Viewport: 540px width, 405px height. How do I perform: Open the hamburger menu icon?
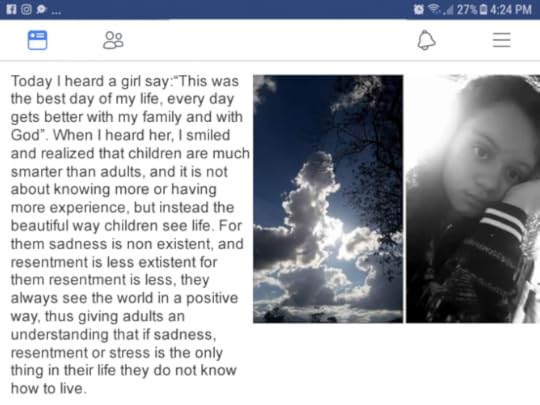click(x=501, y=40)
